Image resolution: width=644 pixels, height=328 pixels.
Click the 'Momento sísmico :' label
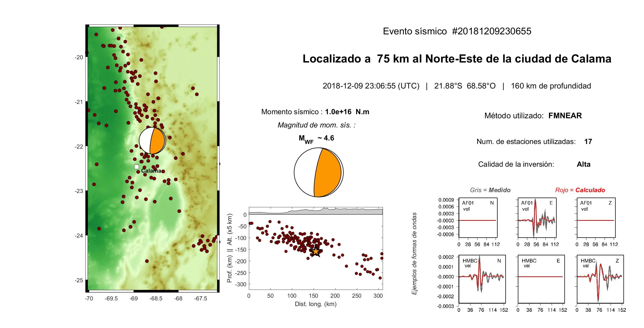[x=292, y=112]
